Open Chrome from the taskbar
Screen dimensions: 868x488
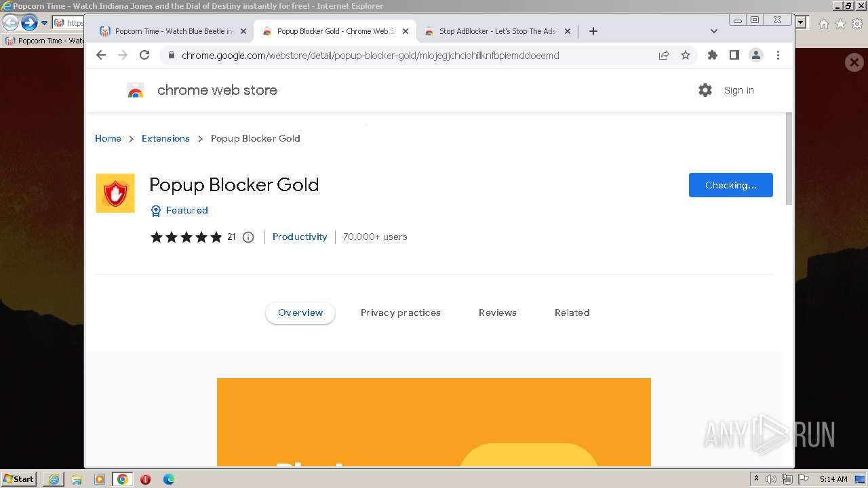pos(122,479)
